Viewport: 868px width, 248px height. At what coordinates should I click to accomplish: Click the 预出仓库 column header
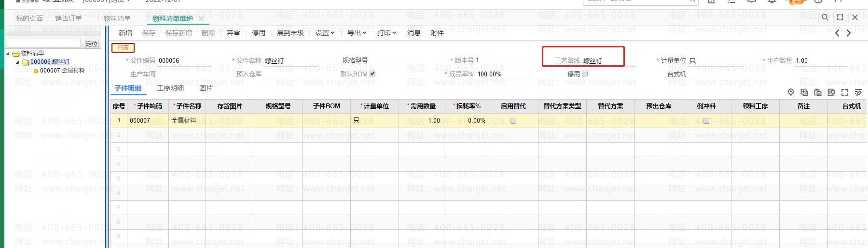(x=659, y=106)
